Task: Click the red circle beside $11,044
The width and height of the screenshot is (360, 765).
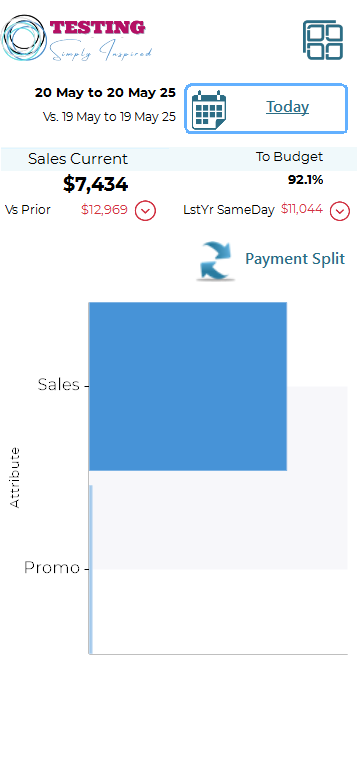Action: click(x=340, y=211)
